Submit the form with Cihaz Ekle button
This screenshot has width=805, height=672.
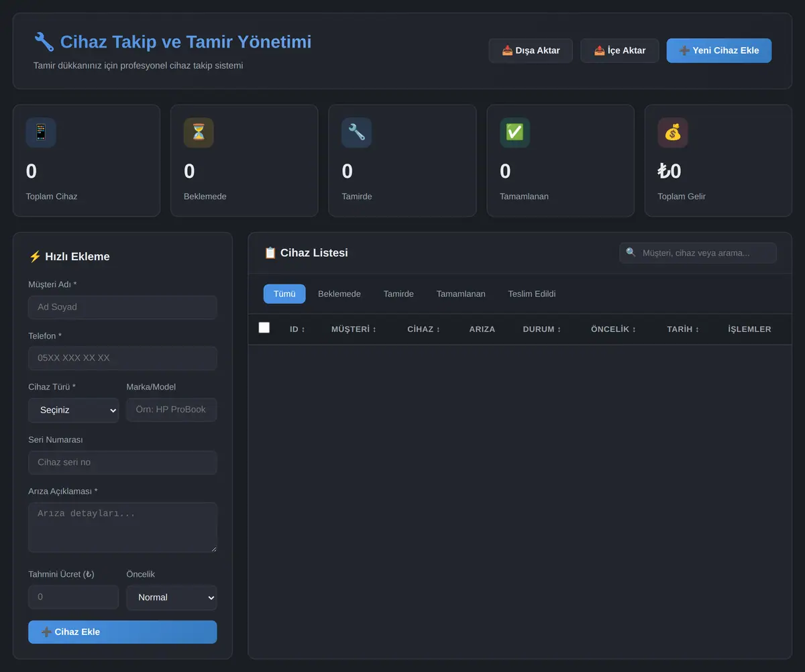click(123, 632)
